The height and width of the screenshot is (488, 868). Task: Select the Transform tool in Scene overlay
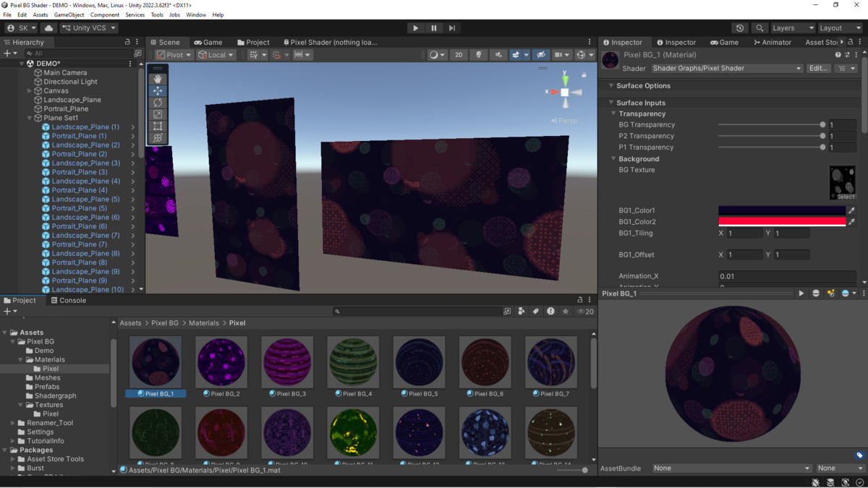(x=158, y=137)
